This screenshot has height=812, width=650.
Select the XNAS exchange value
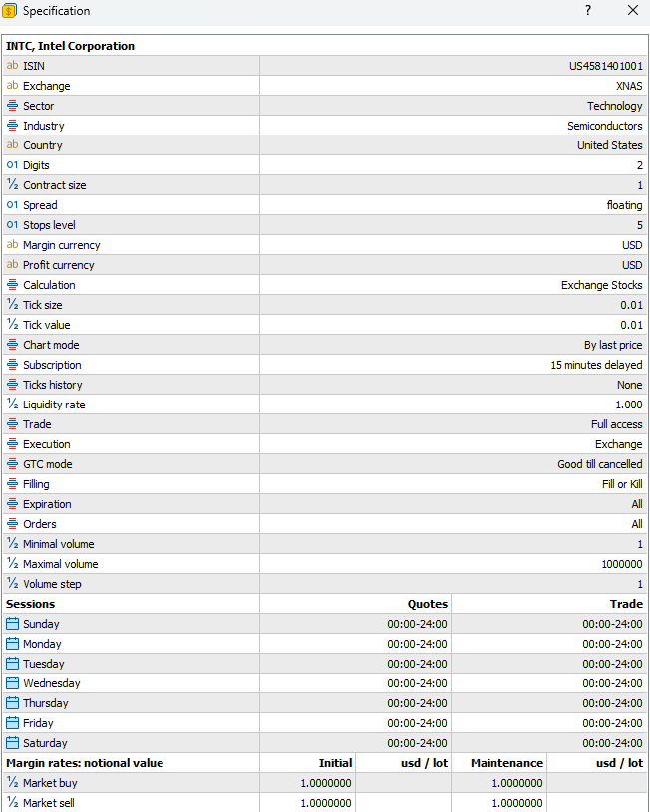(629, 86)
